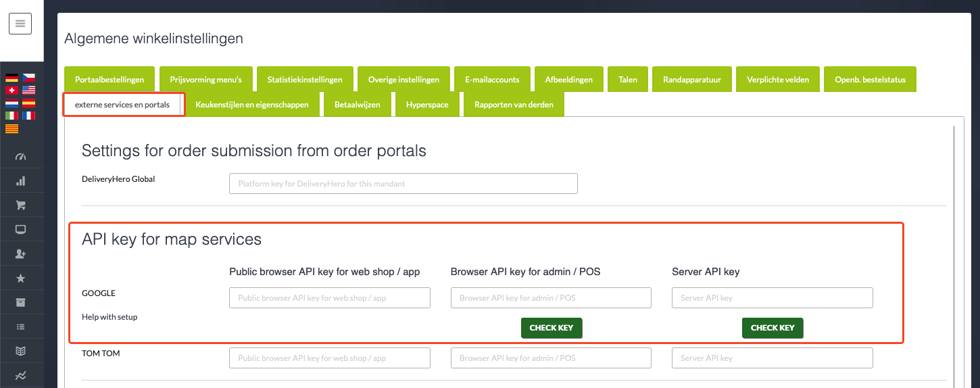Viewport: 980px width, 388px height.
Task: Click the 'API key for map services' heading
Action: (172, 239)
